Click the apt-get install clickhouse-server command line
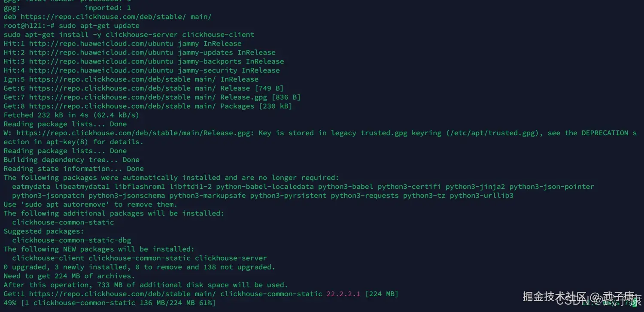The height and width of the screenshot is (312, 644). (x=129, y=34)
